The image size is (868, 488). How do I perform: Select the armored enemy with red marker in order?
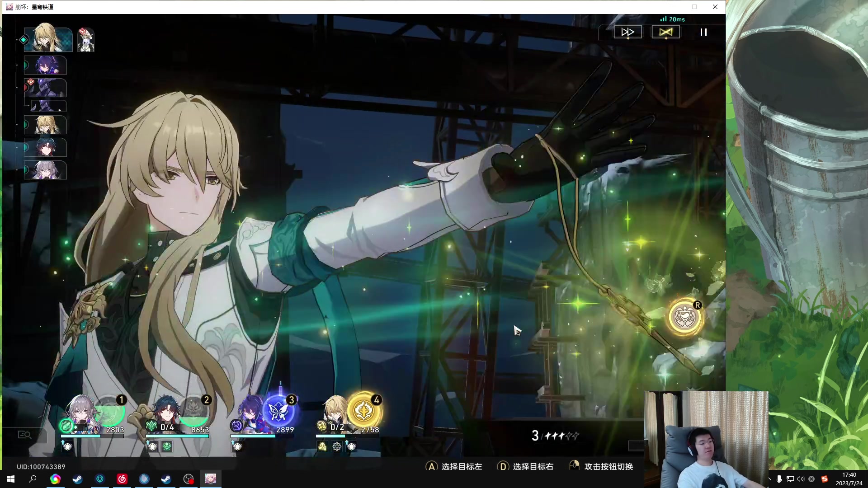45,88
